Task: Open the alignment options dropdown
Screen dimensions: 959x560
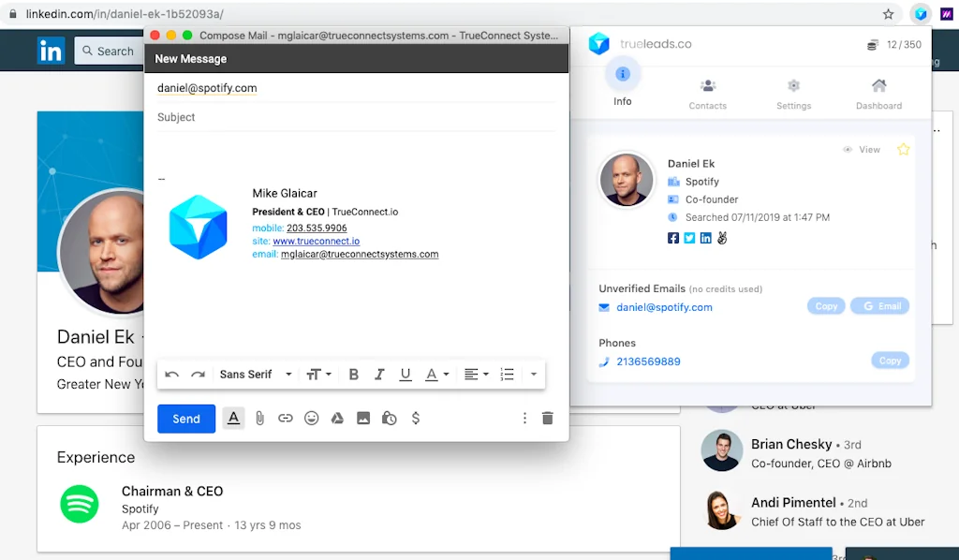Action: point(476,374)
